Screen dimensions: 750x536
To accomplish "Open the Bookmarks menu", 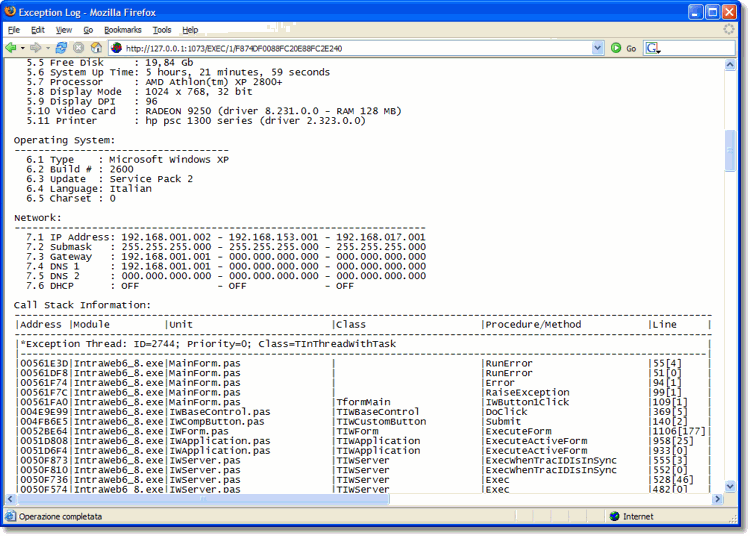I will tap(123, 30).
